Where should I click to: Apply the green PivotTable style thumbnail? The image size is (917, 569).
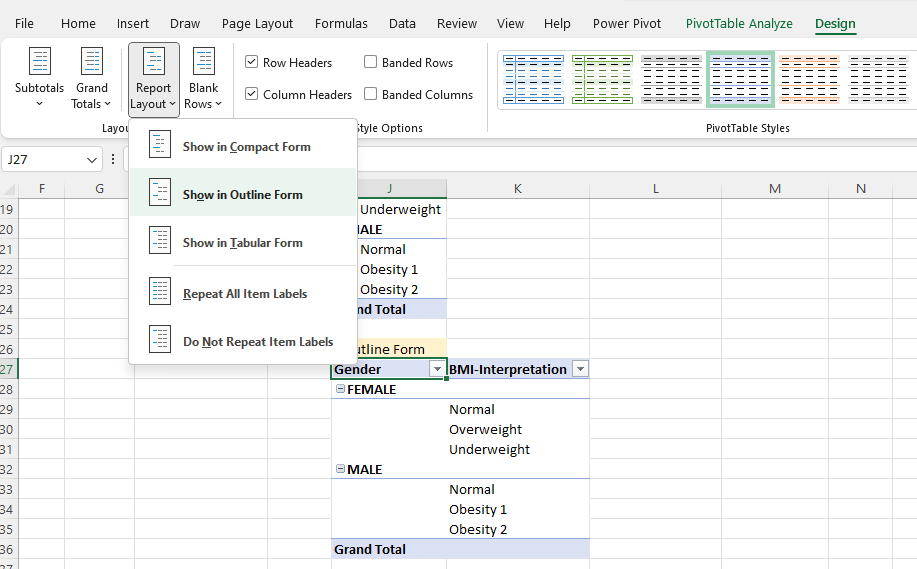tap(602, 80)
